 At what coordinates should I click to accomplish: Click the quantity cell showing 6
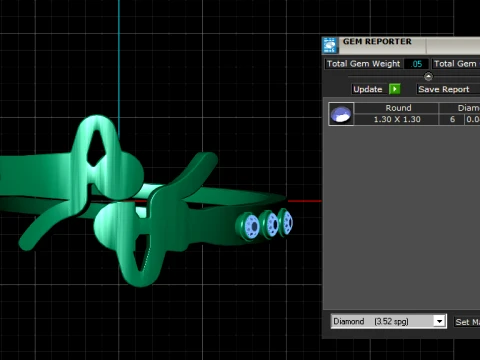pos(452,119)
